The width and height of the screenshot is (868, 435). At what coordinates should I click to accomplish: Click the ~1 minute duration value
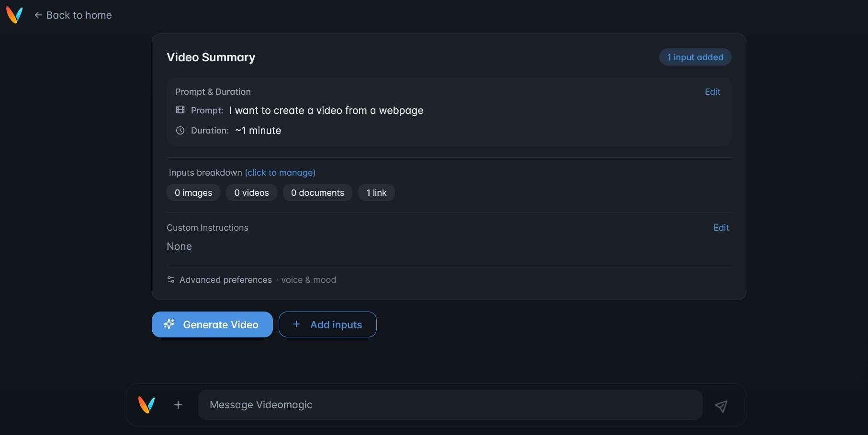coord(258,131)
